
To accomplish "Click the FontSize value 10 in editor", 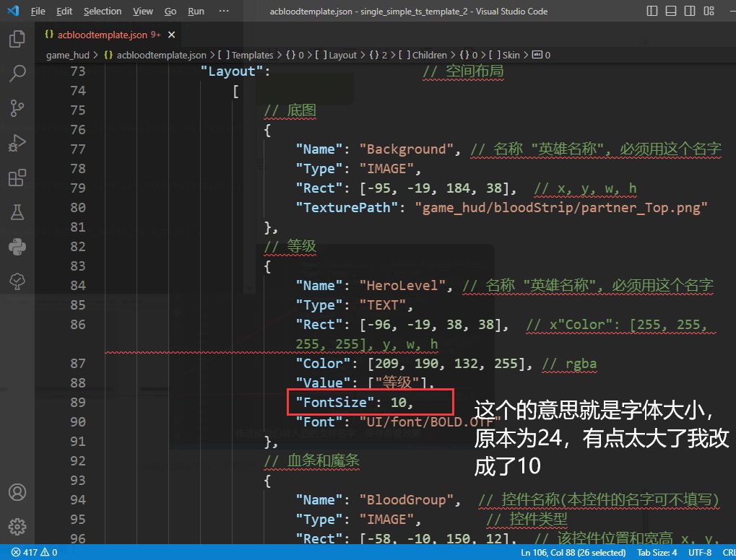I will pos(399,402).
